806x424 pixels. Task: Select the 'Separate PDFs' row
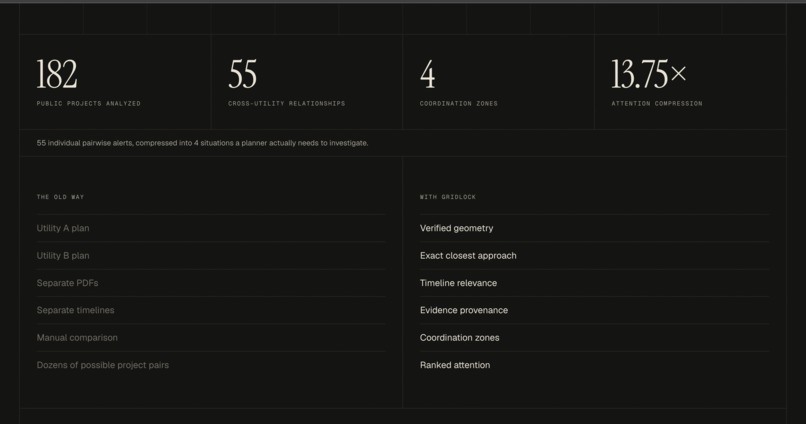211,283
